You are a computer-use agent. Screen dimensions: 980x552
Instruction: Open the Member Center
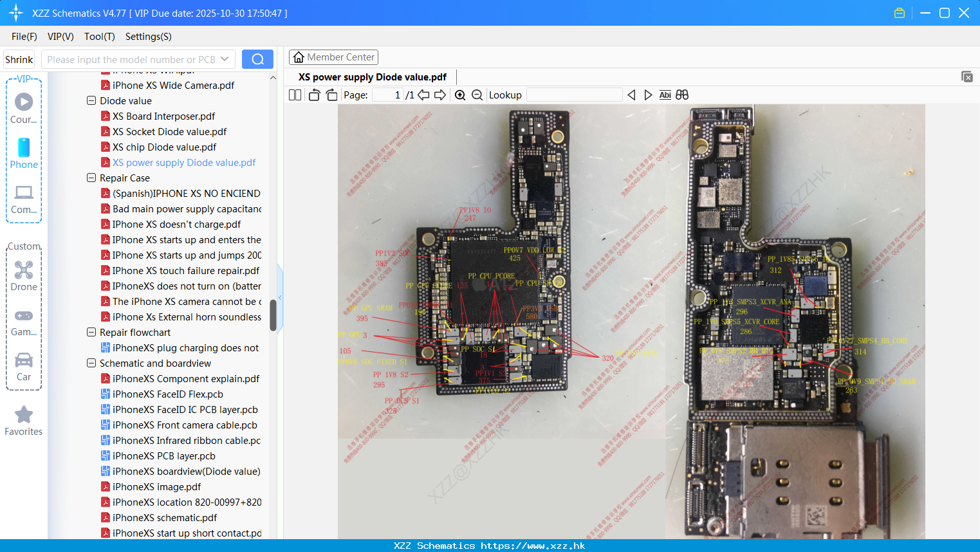(333, 57)
